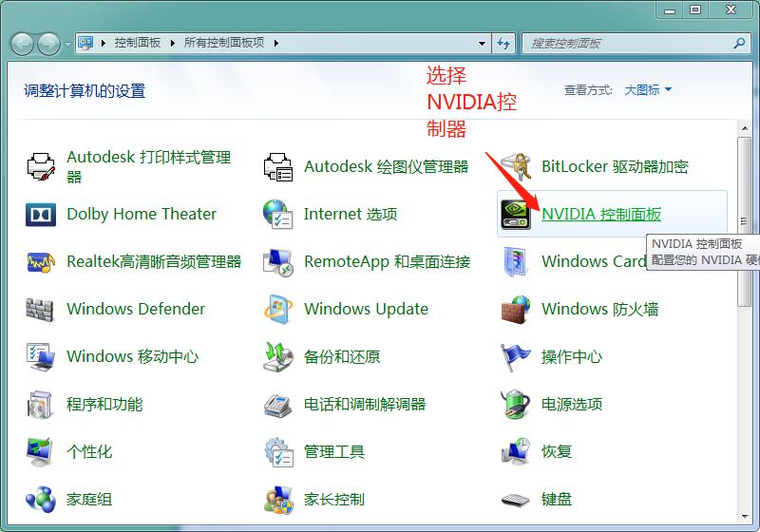Open the Autodesk 打印样式管理器 icon

41,166
